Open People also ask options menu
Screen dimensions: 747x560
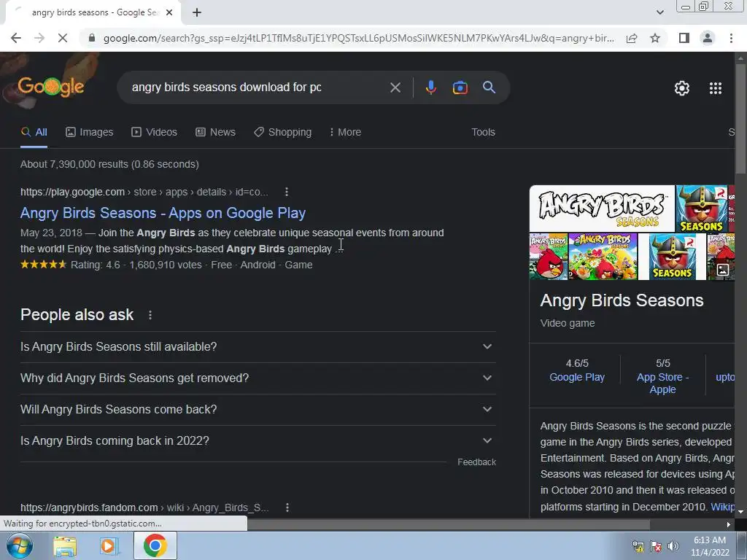[x=150, y=315]
